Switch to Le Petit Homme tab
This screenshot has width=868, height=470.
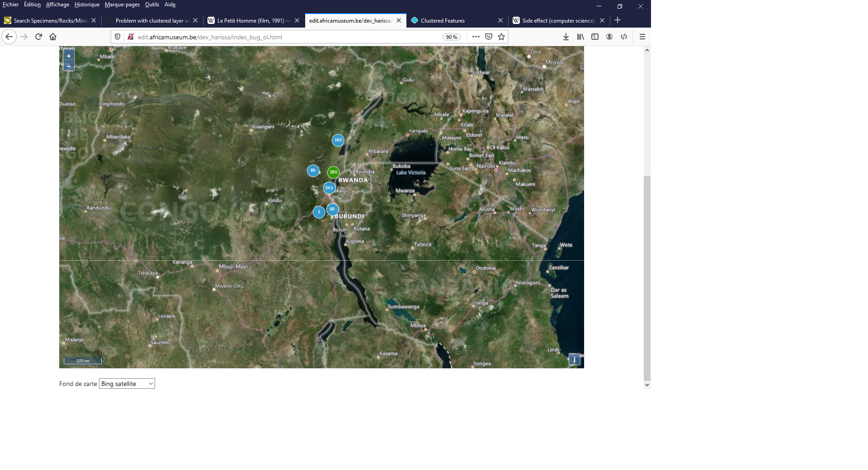(x=253, y=20)
